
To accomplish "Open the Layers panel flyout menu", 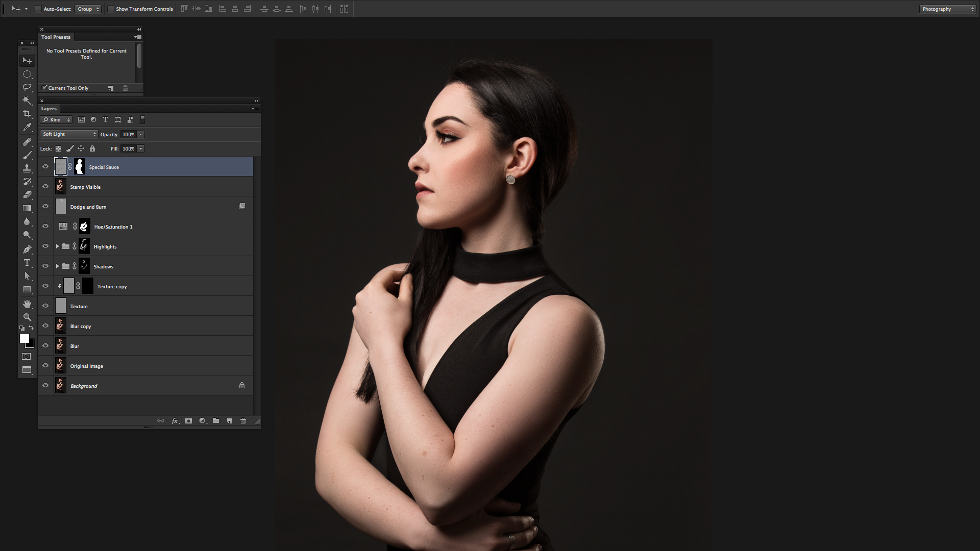I will (x=255, y=109).
